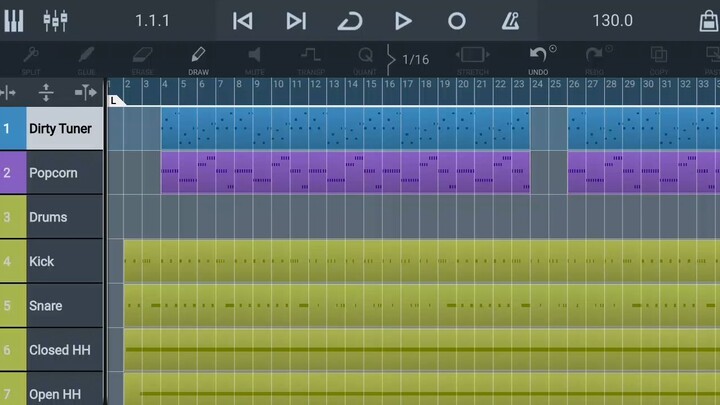Open the 1/16 quantize grid selector
This screenshot has height=405, width=720.
pyautogui.click(x=414, y=59)
